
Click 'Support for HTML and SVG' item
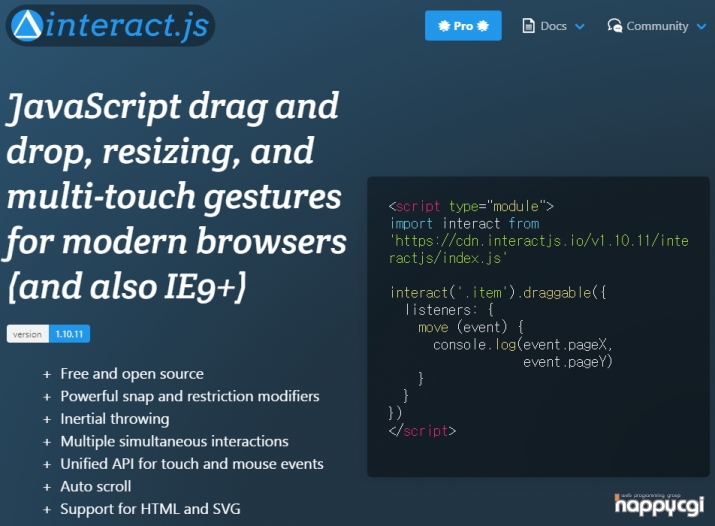[x=150, y=509]
